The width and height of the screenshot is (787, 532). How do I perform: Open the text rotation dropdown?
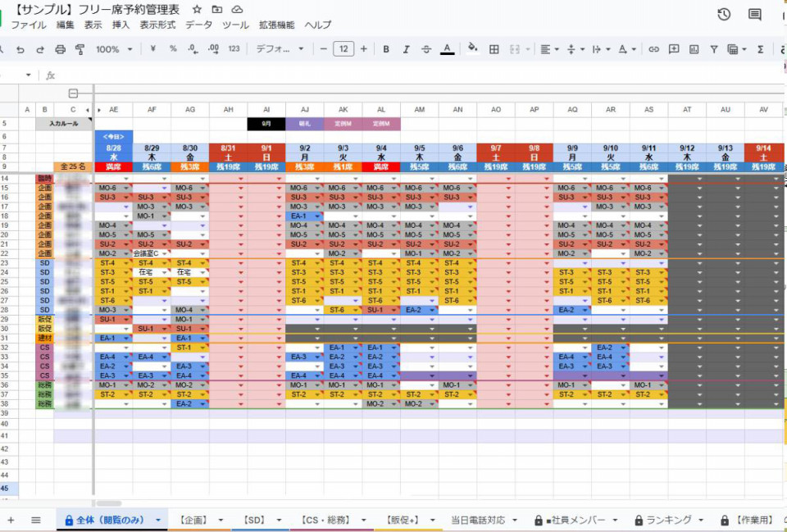click(627, 49)
